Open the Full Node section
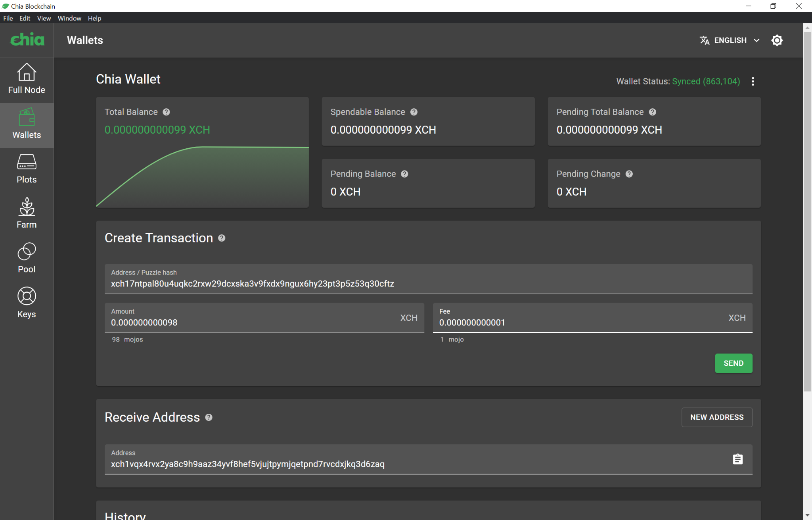The height and width of the screenshot is (520, 812). (27, 79)
